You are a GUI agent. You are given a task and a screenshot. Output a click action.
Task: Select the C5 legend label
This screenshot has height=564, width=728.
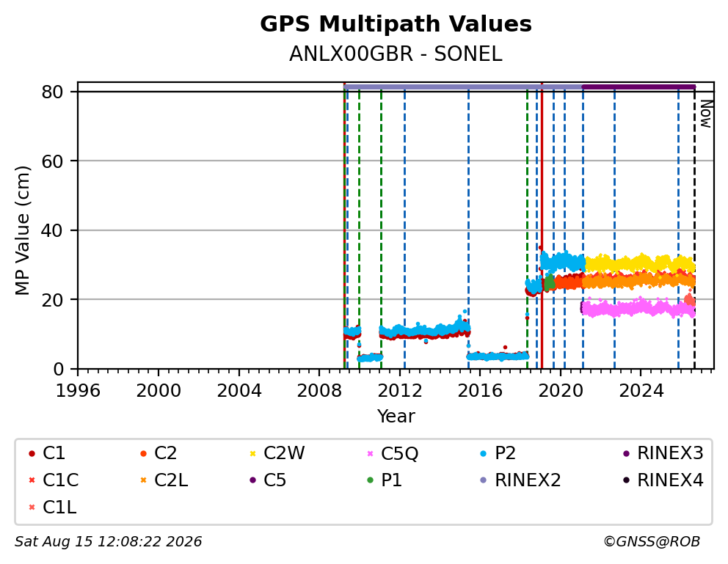275,480
